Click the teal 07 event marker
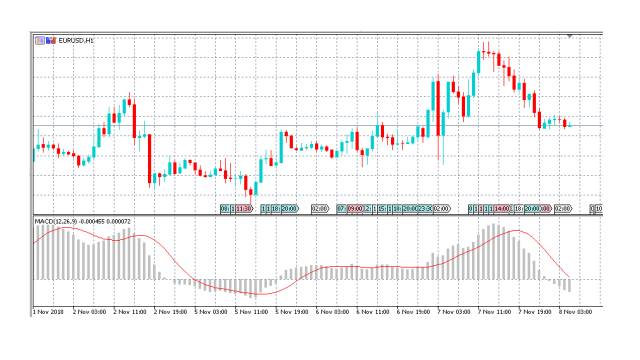The height and width of the screenshot is (360, 640). click(x=341, y=209)
